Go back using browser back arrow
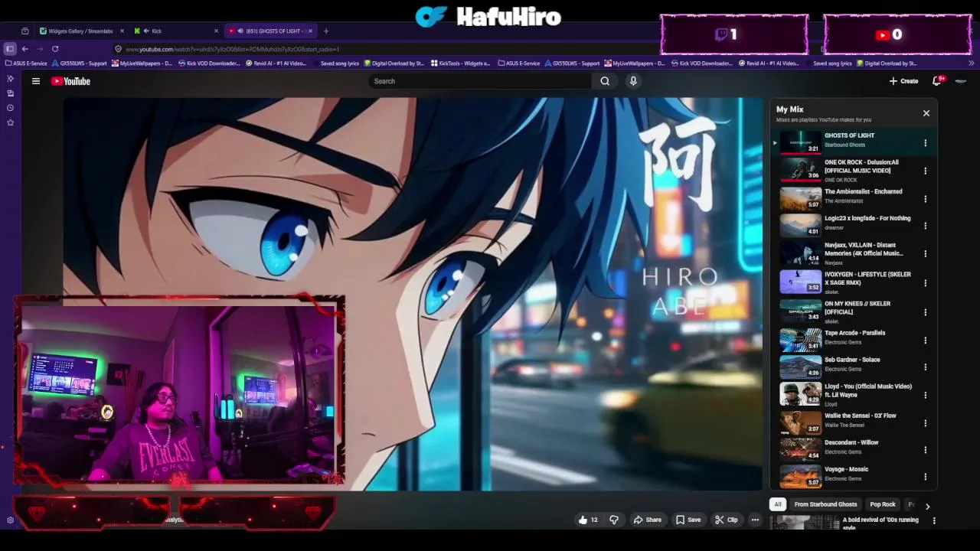This screenshot has height=551, width=980. coord(25,49)
